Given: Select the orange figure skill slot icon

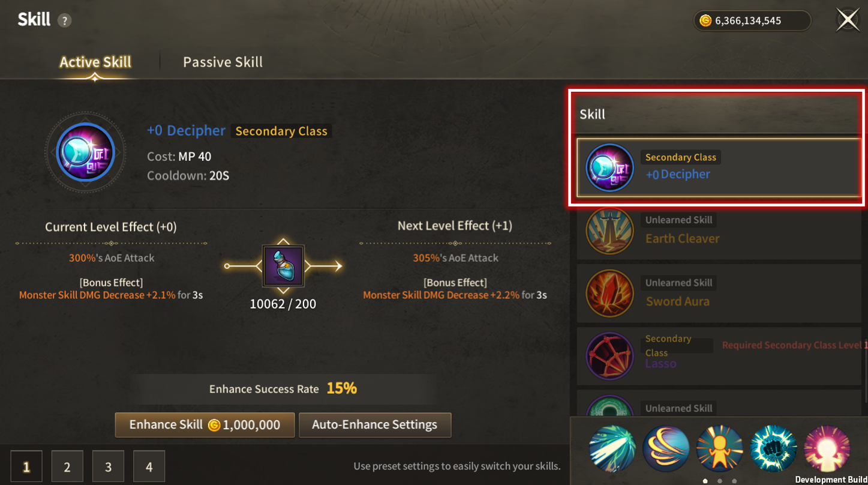Looking at the screenshot, I should coord(720,448).
